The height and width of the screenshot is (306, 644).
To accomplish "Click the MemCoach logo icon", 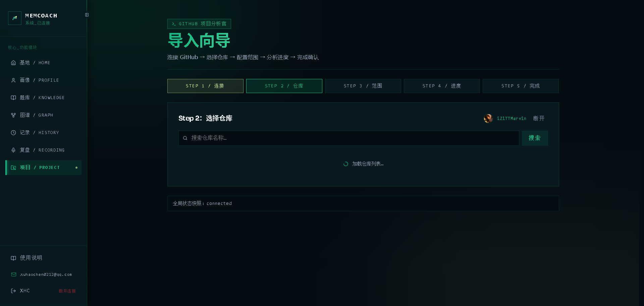I will point(15,18).
